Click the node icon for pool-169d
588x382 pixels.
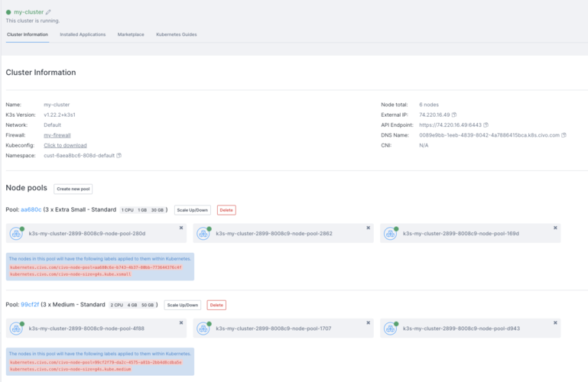click(391, 234)
